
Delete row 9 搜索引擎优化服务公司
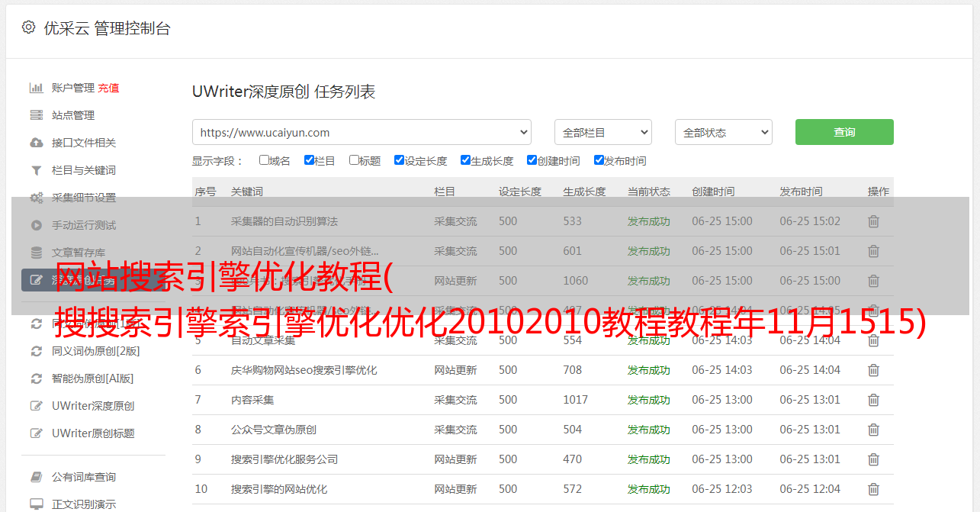point(874,459)
